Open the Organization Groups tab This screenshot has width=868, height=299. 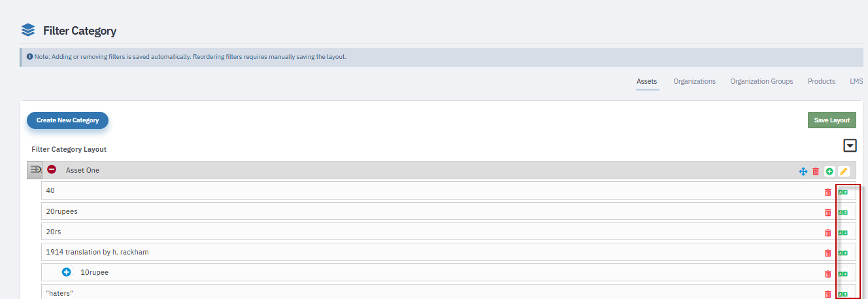click(x=761, y=81)
